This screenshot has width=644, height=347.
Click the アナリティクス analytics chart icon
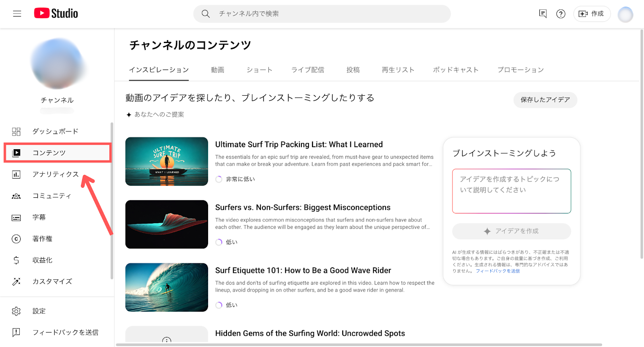click(16, 175)
